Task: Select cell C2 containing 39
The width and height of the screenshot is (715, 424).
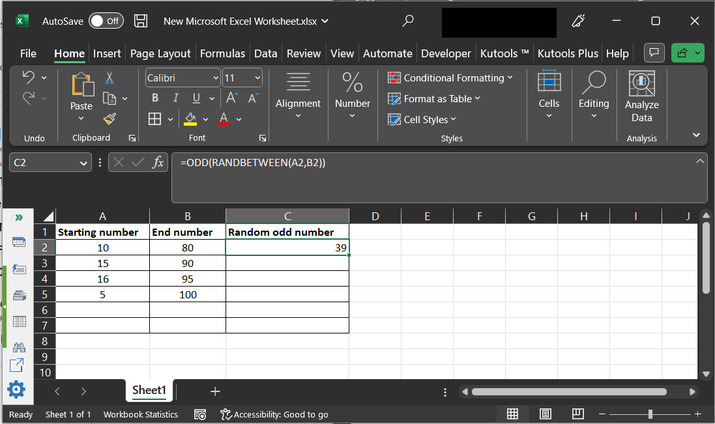Action: pyautogui.click(x=287, y=247)
